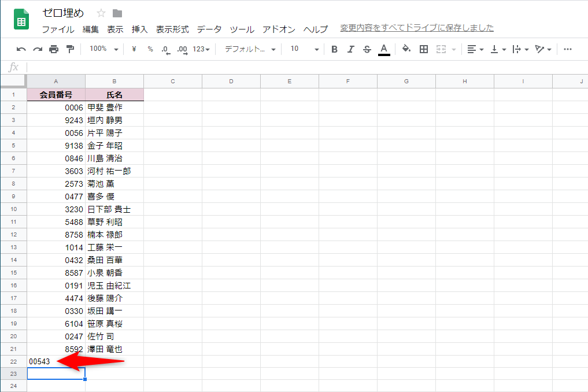
Task: Open merge cells dropdown arrow
Action: click(454, 50)
